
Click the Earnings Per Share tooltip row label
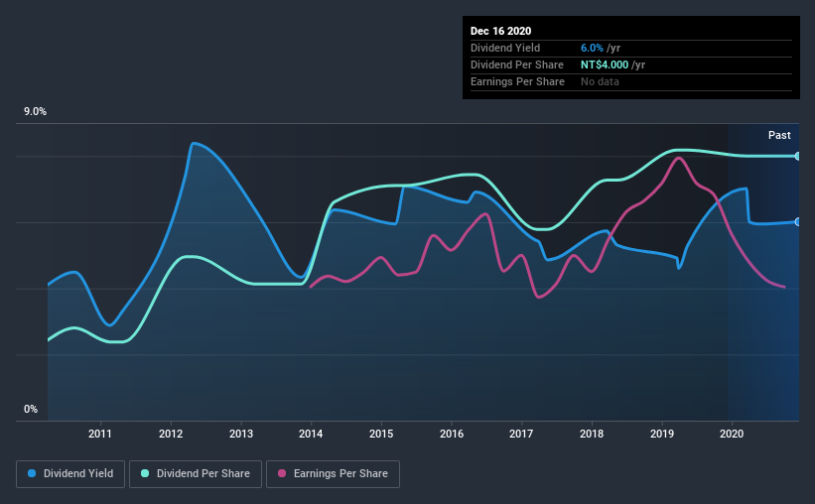point(517,81)
